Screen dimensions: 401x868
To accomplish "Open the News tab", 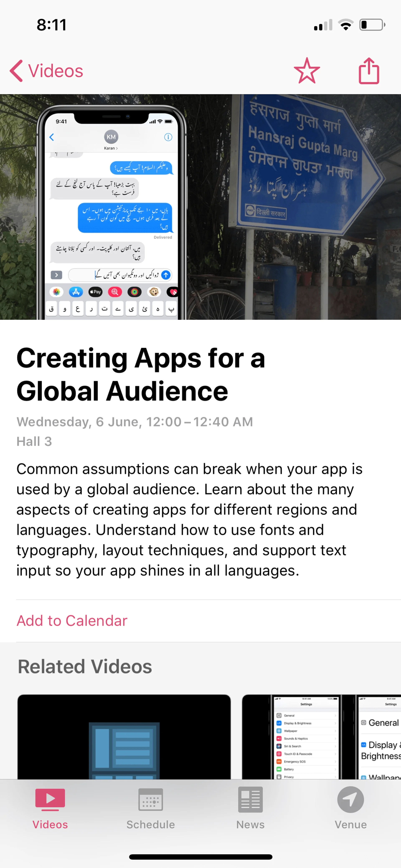I will click(x=250, y=807).
